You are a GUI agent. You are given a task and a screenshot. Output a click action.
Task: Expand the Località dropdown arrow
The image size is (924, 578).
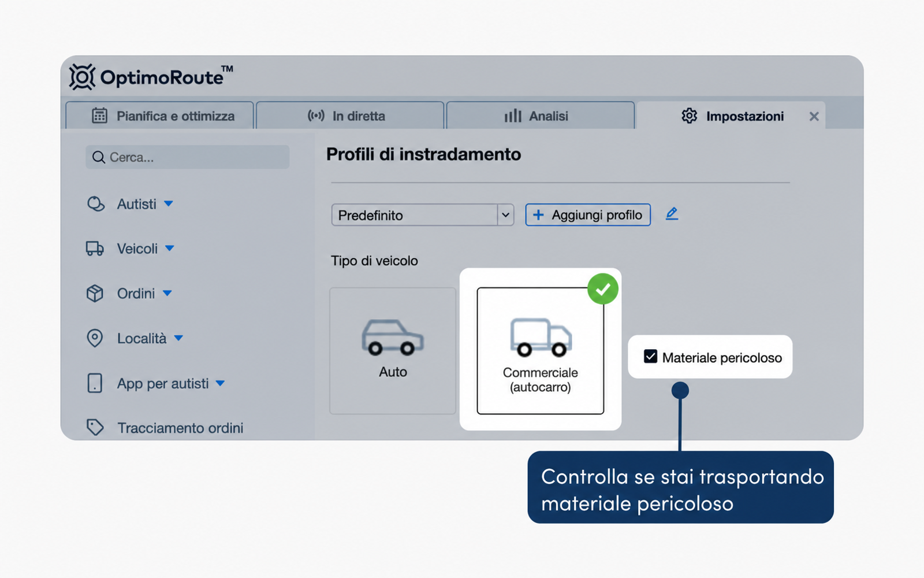[x=179, y=338]
